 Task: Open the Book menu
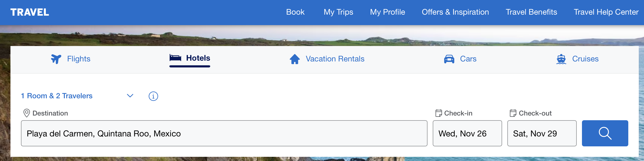point(295,12)
